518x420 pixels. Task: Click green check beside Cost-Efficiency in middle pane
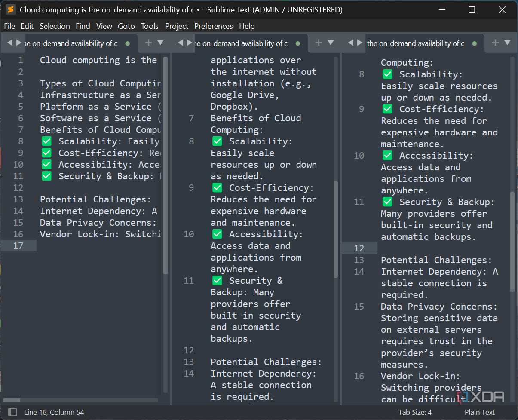[217, 188]
